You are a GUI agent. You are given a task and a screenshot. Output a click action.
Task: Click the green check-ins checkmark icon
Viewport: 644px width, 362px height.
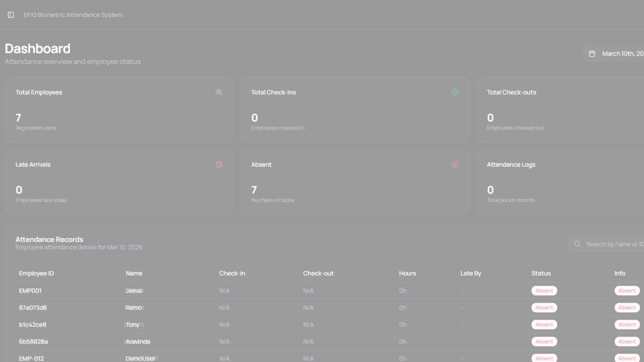454,92
